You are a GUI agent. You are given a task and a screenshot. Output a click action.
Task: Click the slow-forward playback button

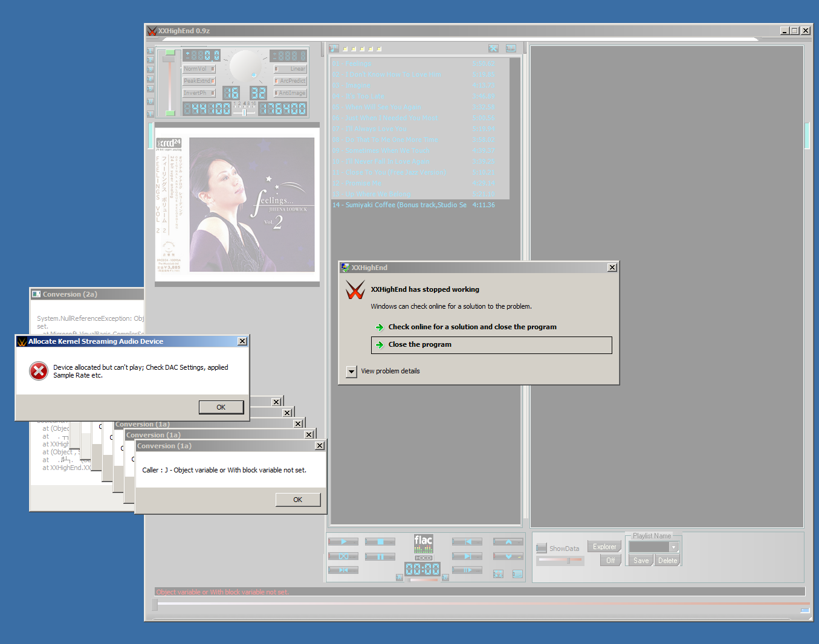coord(467,570)
